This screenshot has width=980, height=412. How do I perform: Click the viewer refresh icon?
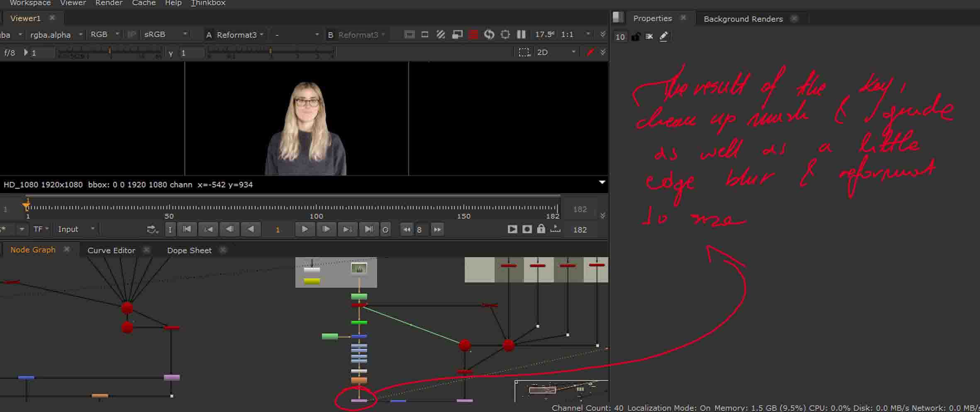[489, 34]
